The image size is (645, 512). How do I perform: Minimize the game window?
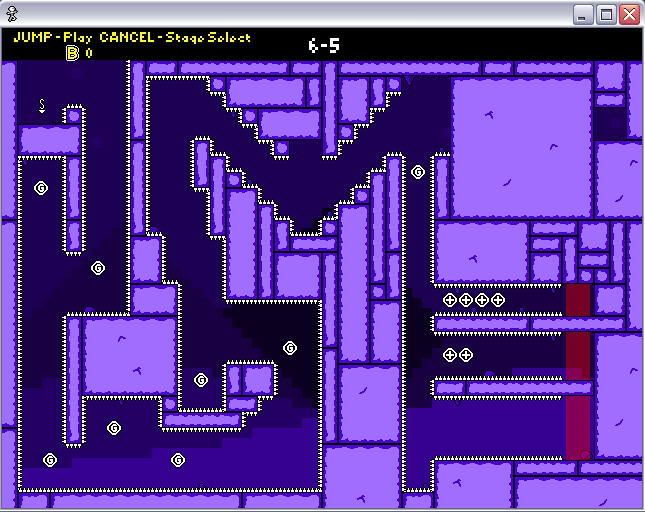coord(584,14)
